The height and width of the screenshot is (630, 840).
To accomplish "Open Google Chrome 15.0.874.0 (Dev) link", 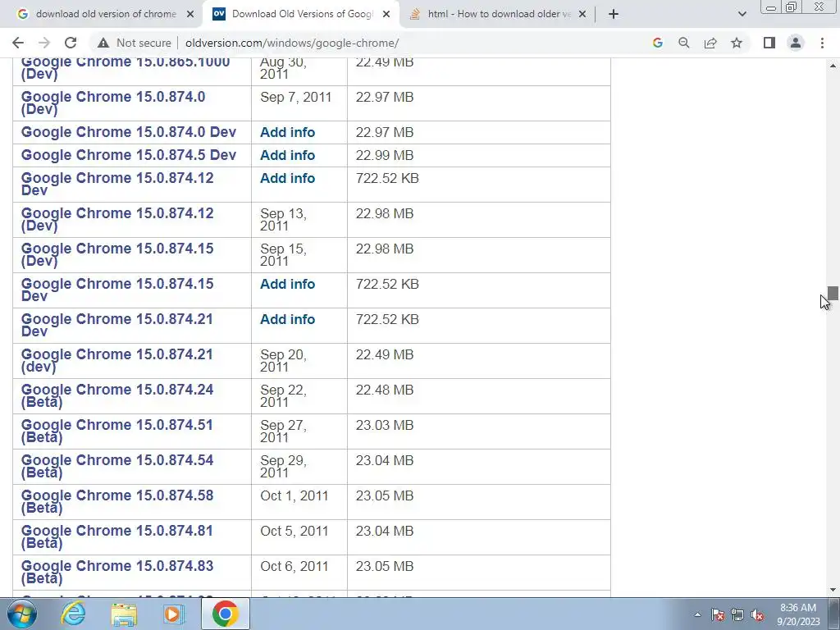I will [x=113, y=103].
